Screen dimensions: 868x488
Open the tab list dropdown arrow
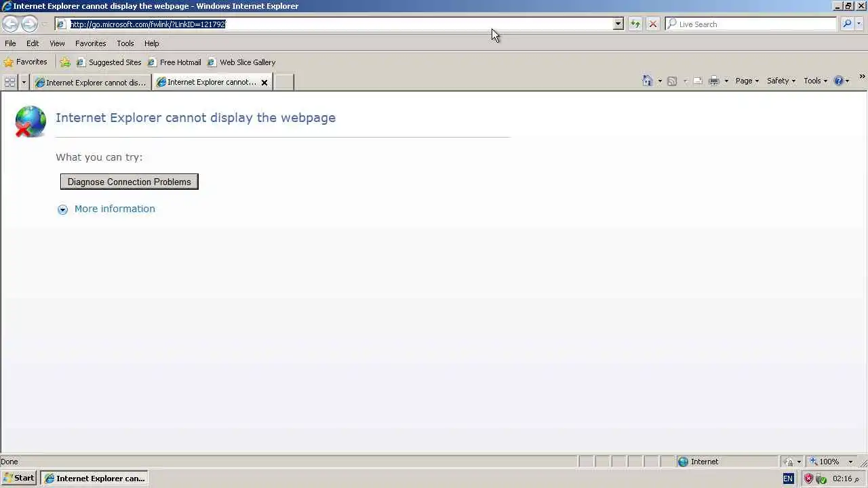point(24,82)
